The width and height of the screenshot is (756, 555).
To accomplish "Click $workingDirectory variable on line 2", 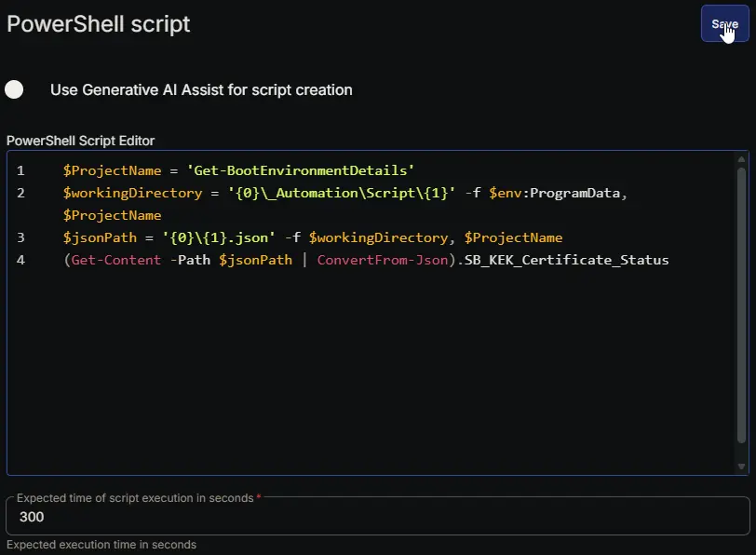I will coord(132,193).
